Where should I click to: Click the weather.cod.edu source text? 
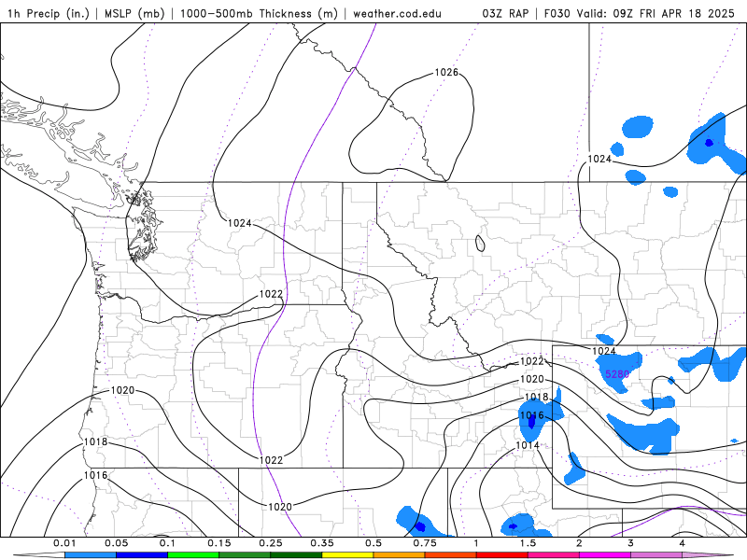pyautogui.click(x=397, y=13)
